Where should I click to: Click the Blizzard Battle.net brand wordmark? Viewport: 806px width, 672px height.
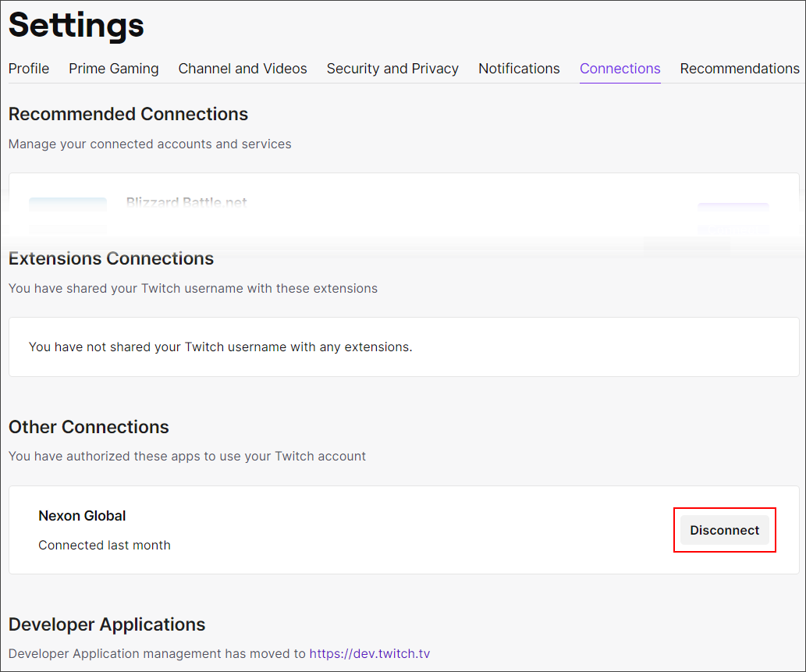pyautogui.click(x=186, y=201)
